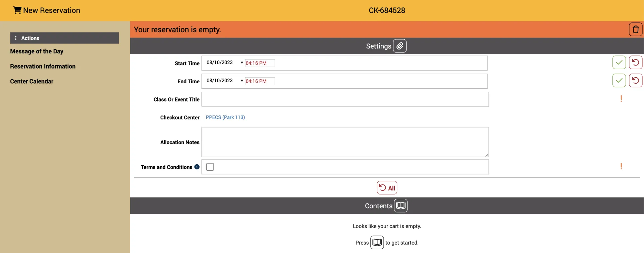Click into the Class Or Event Title field
Viewport: 644px width, 253px height.
(345, 99)
